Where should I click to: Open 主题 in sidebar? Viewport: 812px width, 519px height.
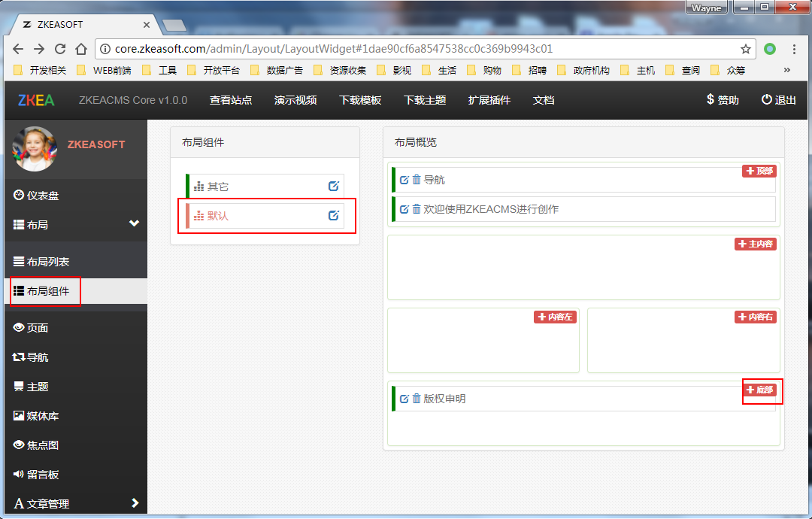[76, 387]
